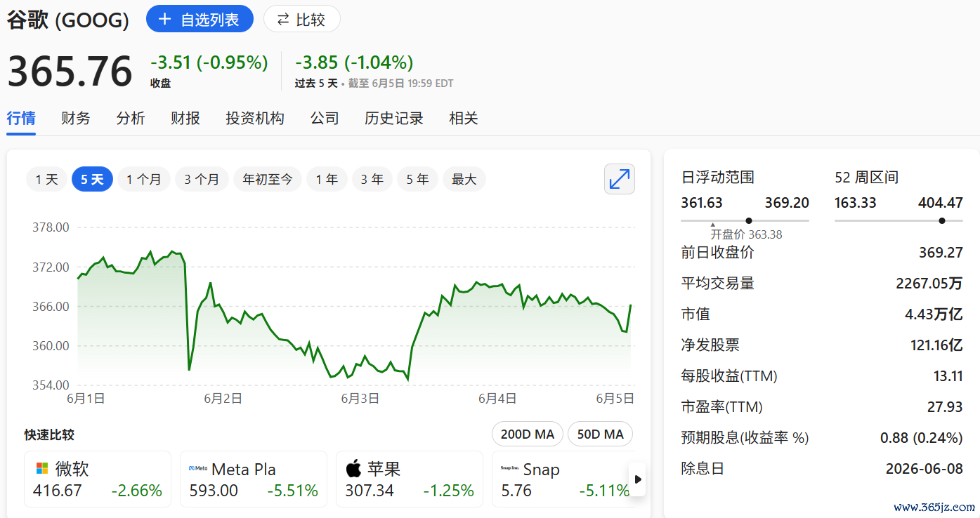Click the -3.85 (-1.04%) five-day change

tap(354, 62)
